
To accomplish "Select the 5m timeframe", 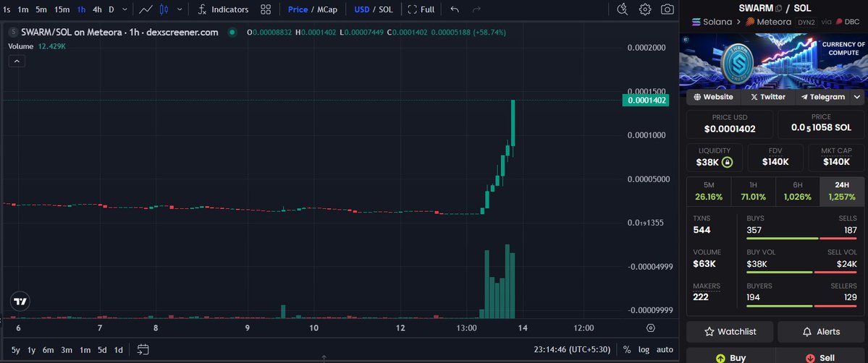I will click(x=41, y=9).
